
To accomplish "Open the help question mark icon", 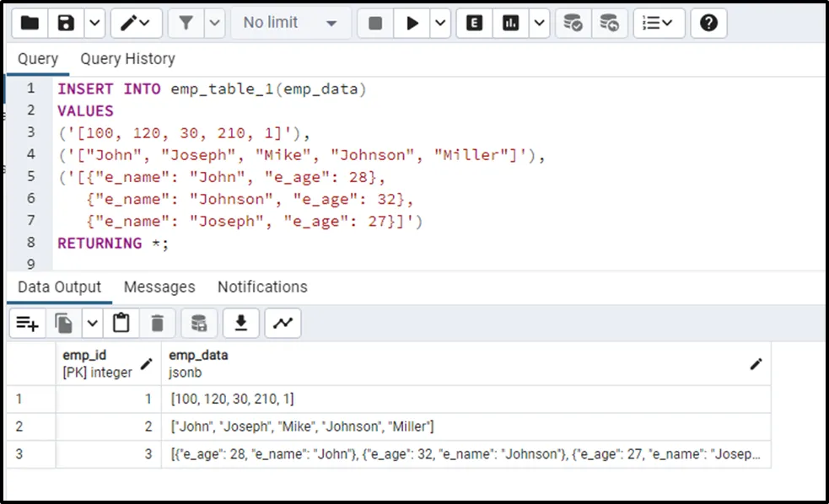I will [x=708, y=24].
